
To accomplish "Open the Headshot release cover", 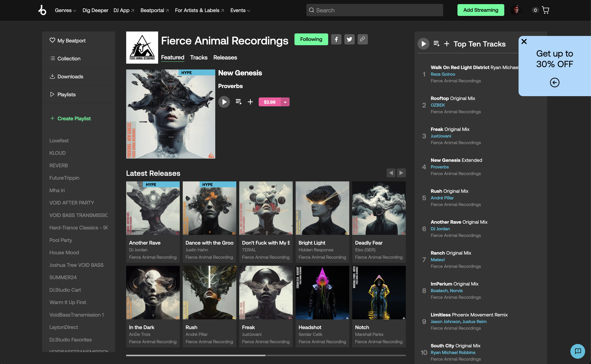I will coord(322,292).
